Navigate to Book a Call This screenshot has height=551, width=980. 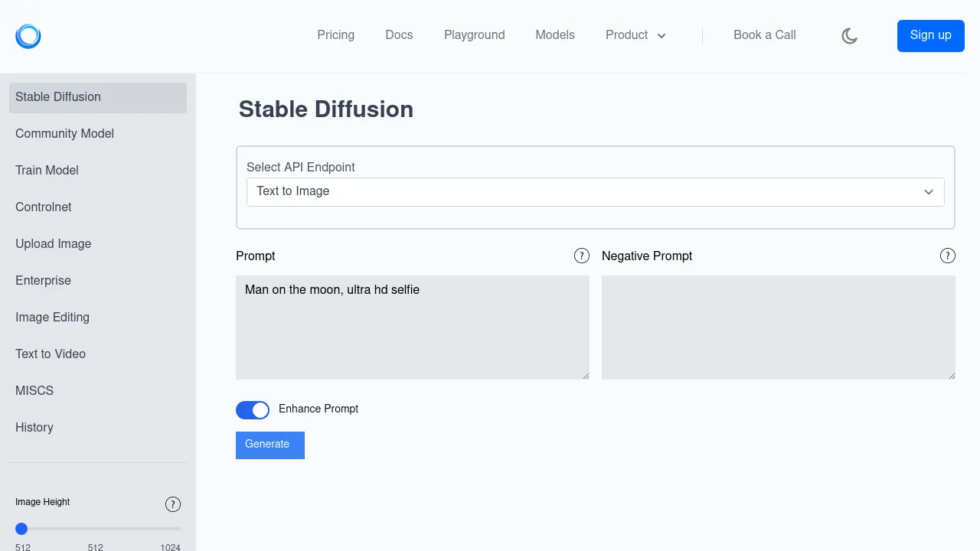click(764, 35)
